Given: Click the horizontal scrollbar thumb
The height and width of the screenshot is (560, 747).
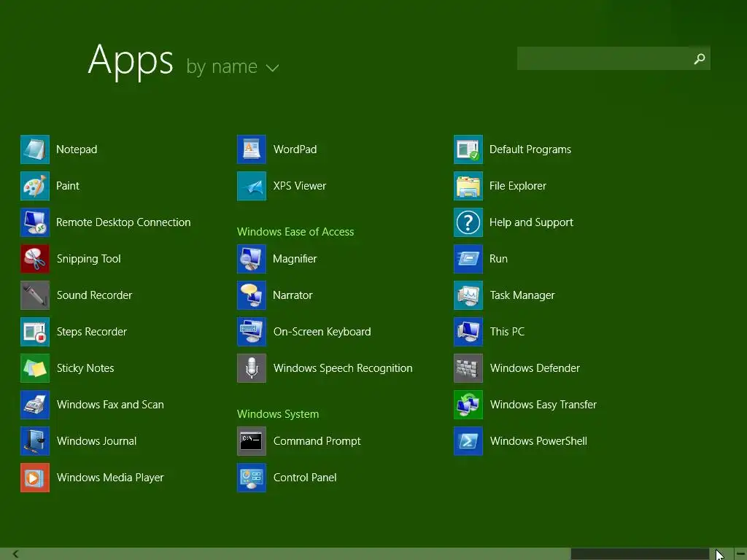Looking at the screenshot, I should click(x=640, y=554).
